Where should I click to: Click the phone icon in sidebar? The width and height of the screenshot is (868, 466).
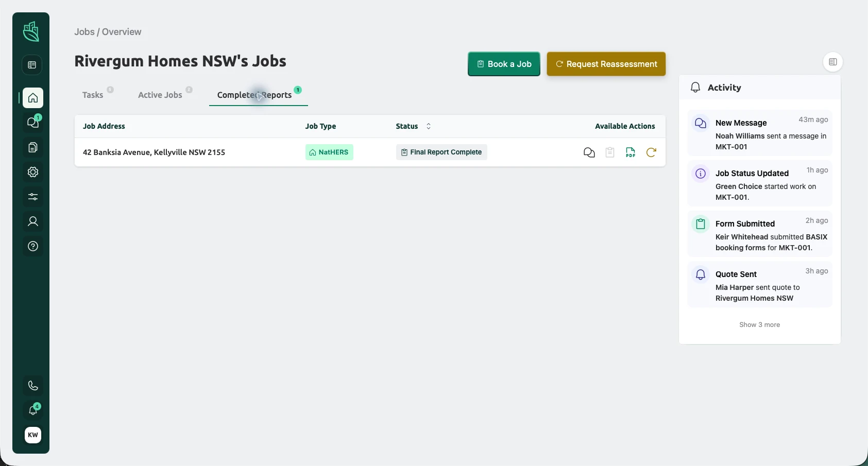pyautogui.click(x=33, y=386)
